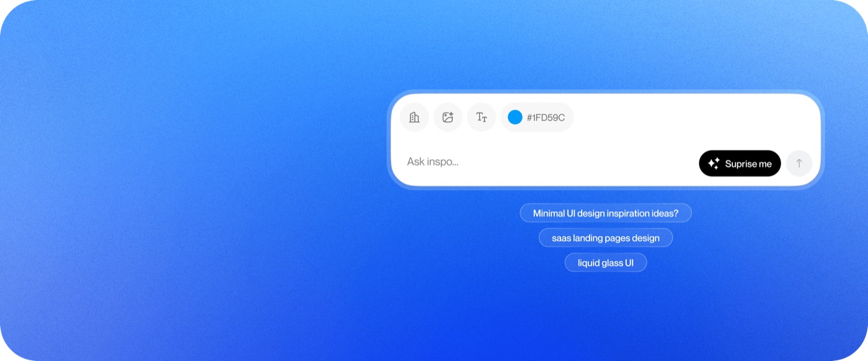Tap the sparkle stars icon
Screen dimensions: 868x361
(x=714, y=163)
